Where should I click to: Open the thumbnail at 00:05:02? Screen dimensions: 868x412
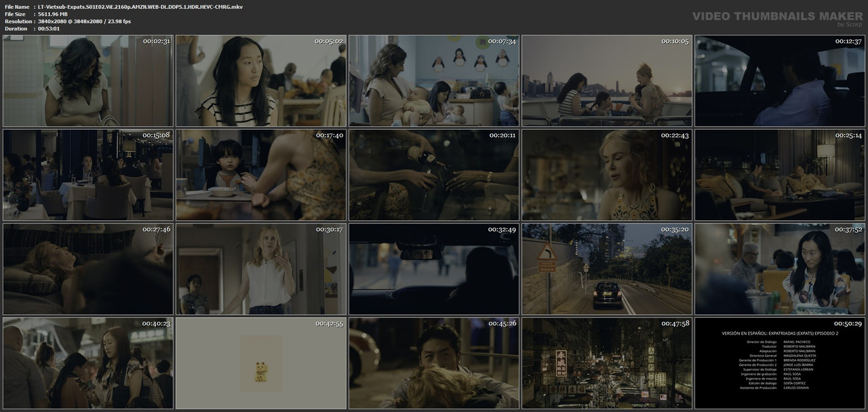tap(261, 81)
